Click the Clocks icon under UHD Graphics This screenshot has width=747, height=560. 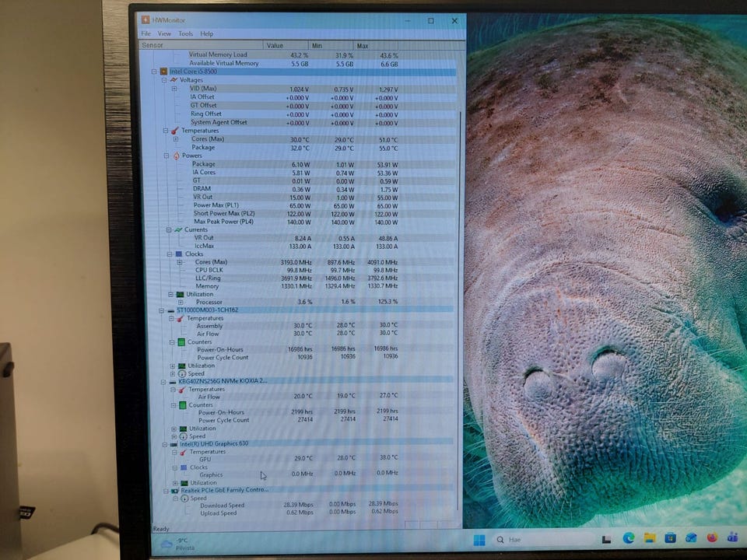point(184,467)
